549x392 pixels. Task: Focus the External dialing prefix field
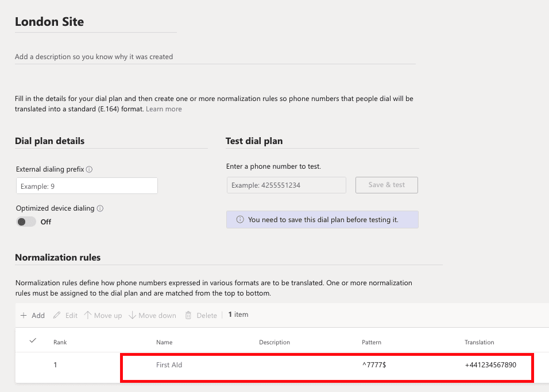click(87, 186)
